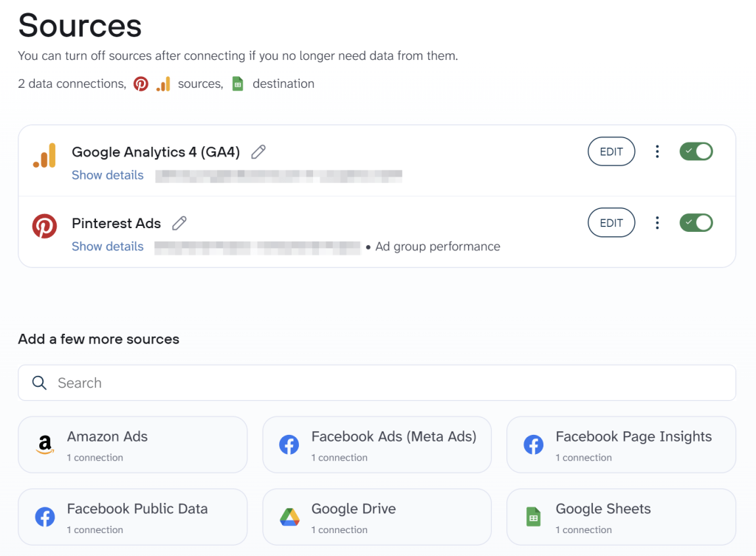
Task: Click pencil icon next to Pinterest Ads
Action: pyautogui.click(x=179, y=223)
